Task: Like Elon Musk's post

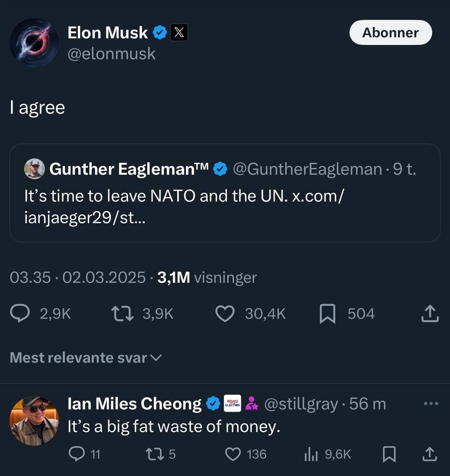Action: click(x=225, y=313)
